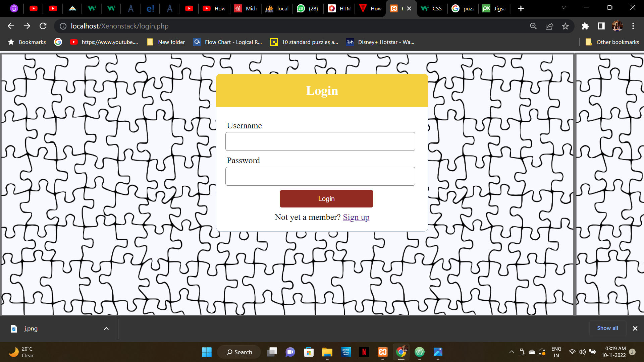Screen dimensions: 644x362
Task: Open File Explorer from taskbar
Action: coord(327,352)
